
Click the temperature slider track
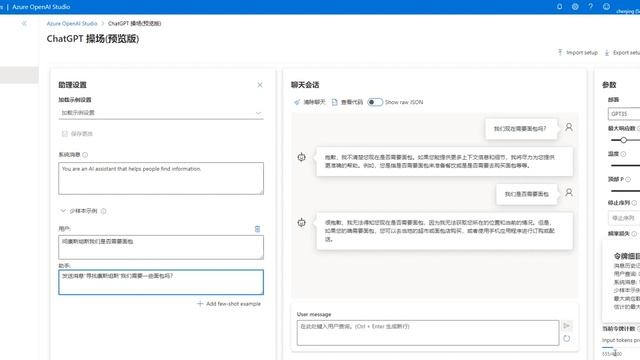(x=625, y=166)
